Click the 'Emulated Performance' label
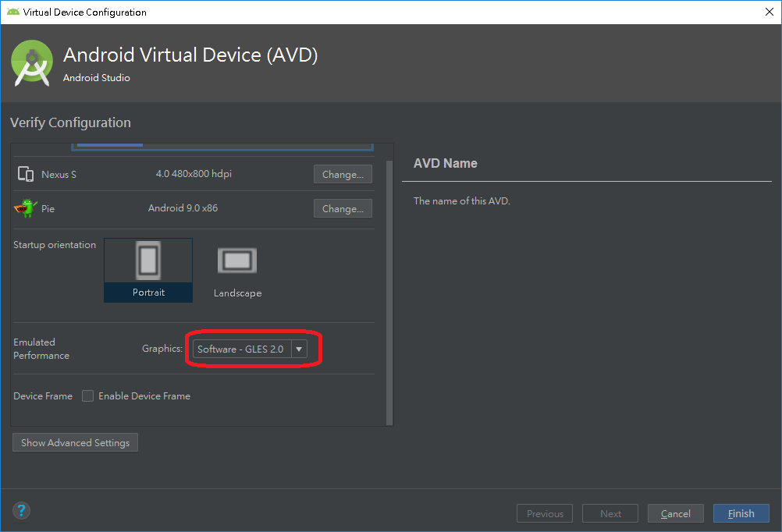 pos(41,349)
